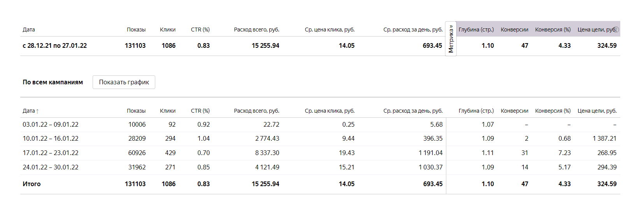Sort lower table by Дата ↑ header
Screen dimensions: 644x211
31,111
